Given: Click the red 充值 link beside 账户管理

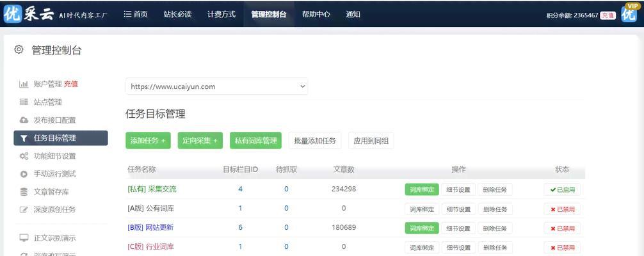Looking at the screenshot, I should [x=70, y=84].
